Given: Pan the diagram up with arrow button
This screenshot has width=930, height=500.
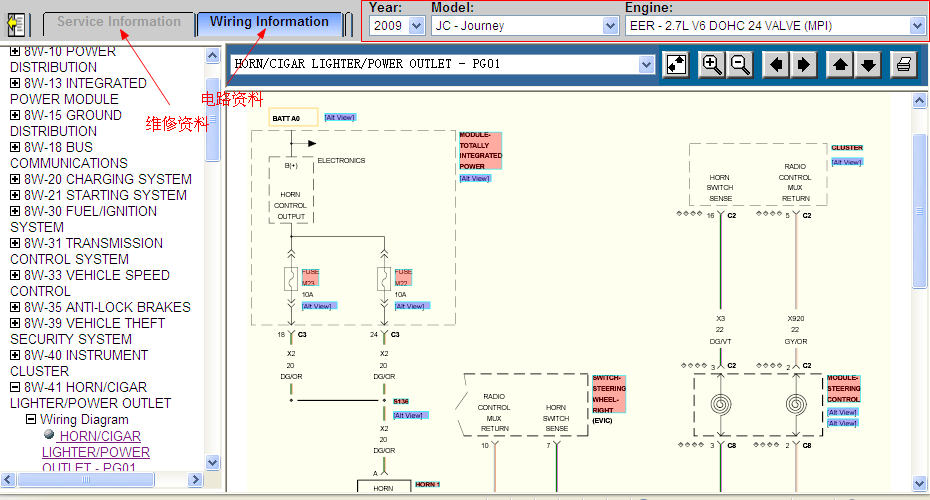Looking at the screenshot, I should pyautogui.click(x=840, y=65).
